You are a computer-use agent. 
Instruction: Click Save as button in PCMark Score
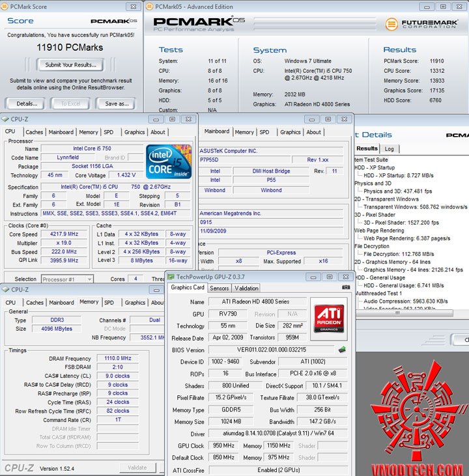(x=117, y=104)
